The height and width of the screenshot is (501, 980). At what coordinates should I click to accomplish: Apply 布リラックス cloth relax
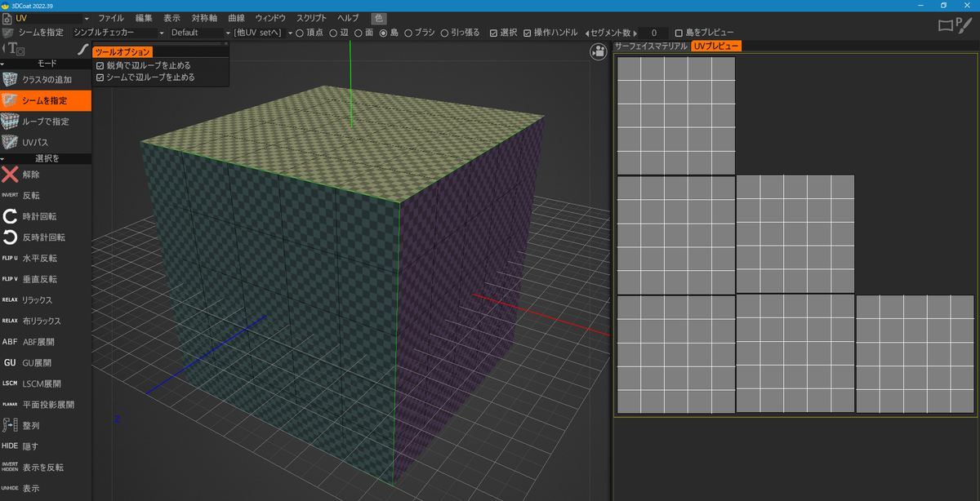click(x=46, y=321)
